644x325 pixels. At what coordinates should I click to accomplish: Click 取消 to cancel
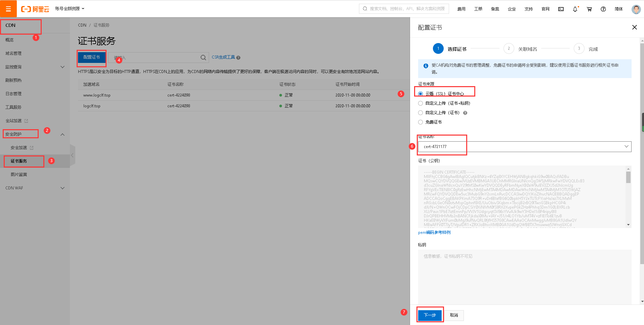[x=454, y=315]
